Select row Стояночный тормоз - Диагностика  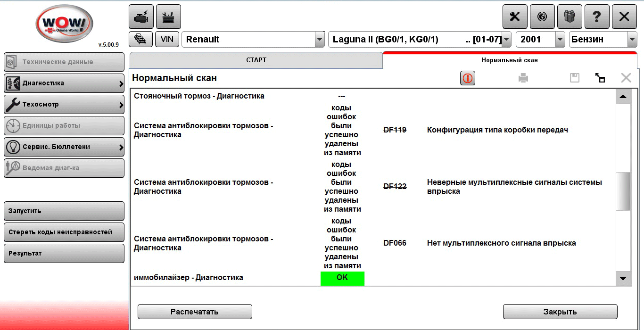click(x=199, y=96)
